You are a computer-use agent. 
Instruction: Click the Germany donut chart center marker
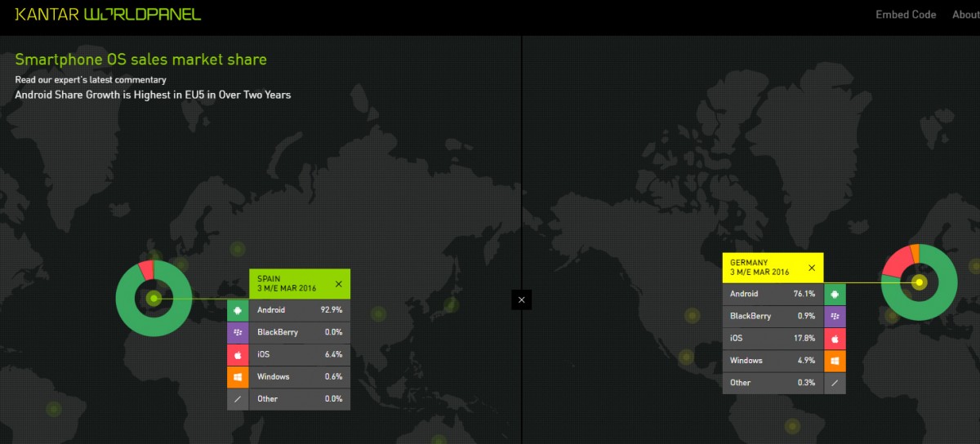(920, 282)
